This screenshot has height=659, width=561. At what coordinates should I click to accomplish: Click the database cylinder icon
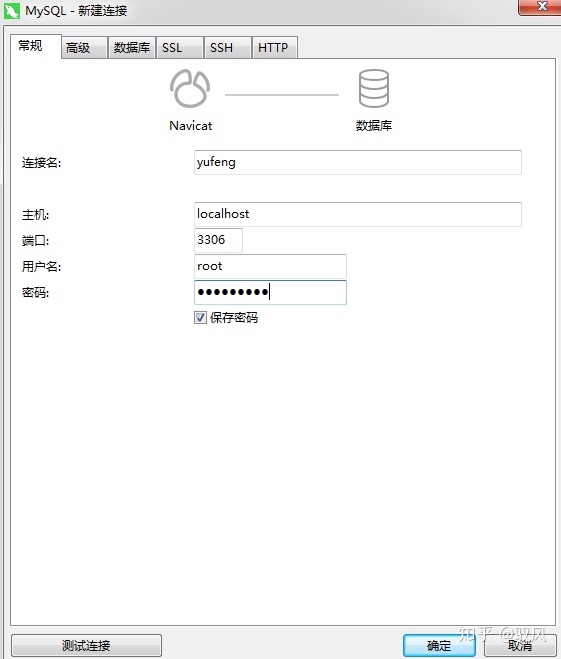(x=374, y=88)
